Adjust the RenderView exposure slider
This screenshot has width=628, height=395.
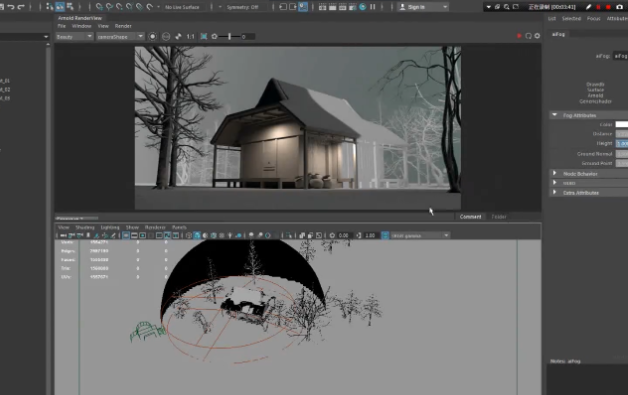[229, 36]
